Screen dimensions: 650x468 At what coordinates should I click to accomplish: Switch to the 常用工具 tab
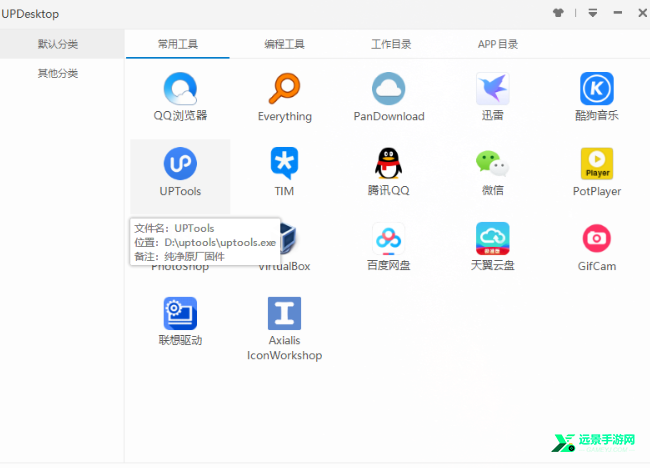(x=177, y=44)
